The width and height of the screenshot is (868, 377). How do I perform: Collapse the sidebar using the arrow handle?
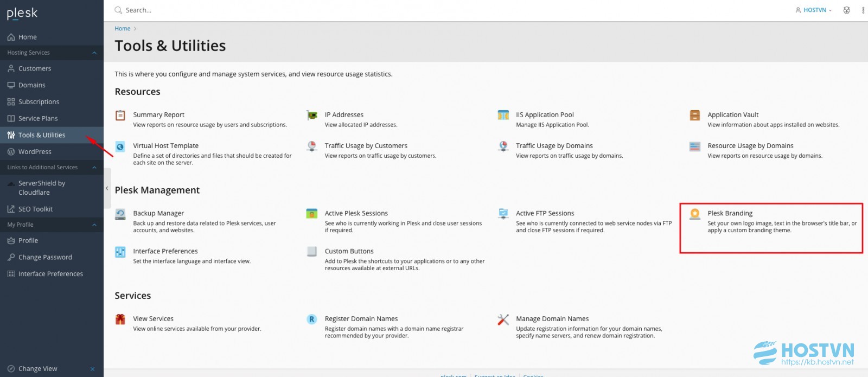tap(107, 188)
